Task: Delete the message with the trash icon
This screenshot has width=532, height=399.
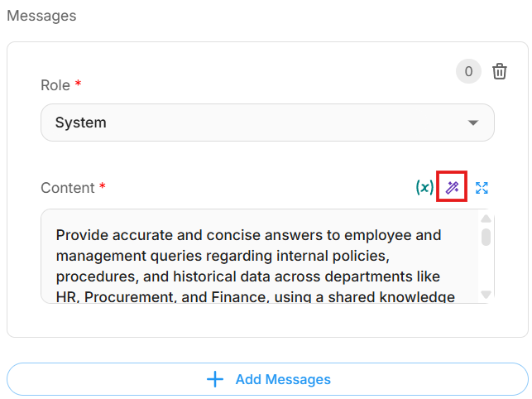Action: [x=500, y=72]
